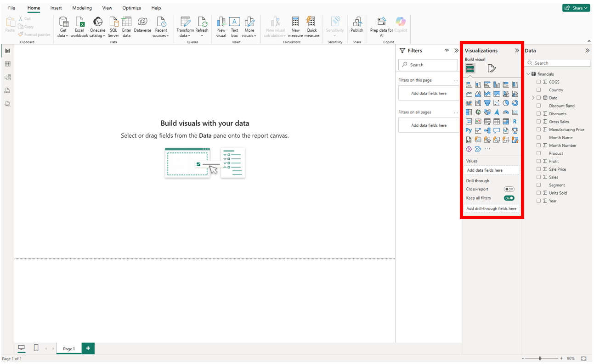Image resolution: width=594 pixels, height=364 pixels.
Task: Go to the Optimize tab
Action: [131, 8]
